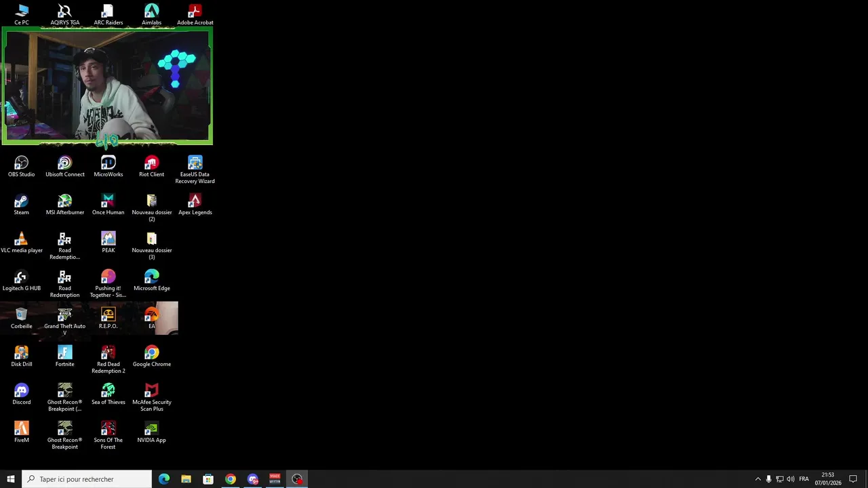
Task: Select the Steam desktop shortcut
Action: pyautogui.click(x=22, y=205)
